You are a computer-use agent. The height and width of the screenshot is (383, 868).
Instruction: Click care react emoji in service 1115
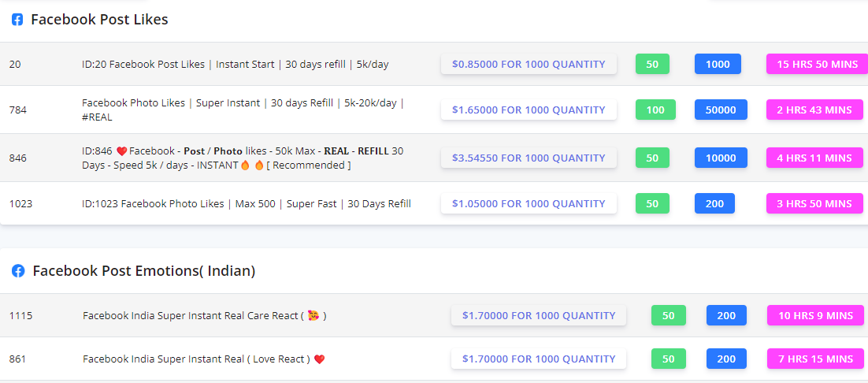click(313, 316)
